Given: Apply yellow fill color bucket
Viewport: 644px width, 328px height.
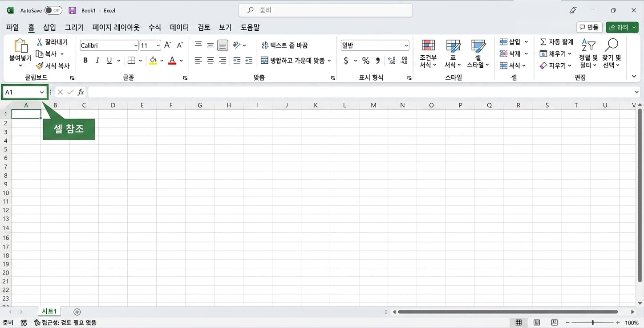Looking at the screenshot, I should (153, 60).
